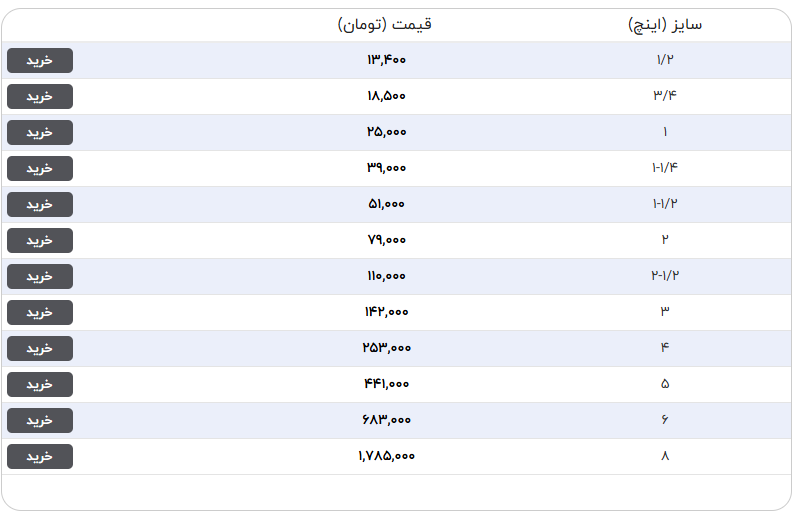Image resolution: width=800 pixels, height=511 pixels.
Task: Buy the 4 inch item priced ۲۵۳,۰۰۰
Action: (x=40, y=348)
